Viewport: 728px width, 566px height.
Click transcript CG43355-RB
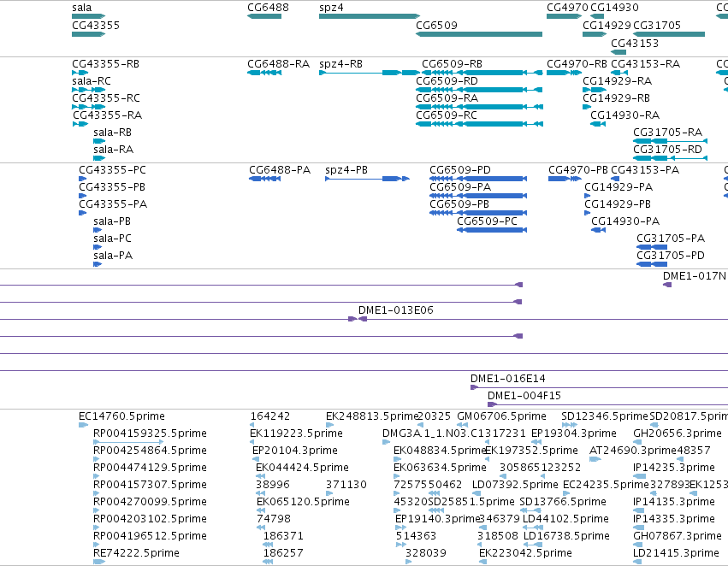tap(80, 73)
